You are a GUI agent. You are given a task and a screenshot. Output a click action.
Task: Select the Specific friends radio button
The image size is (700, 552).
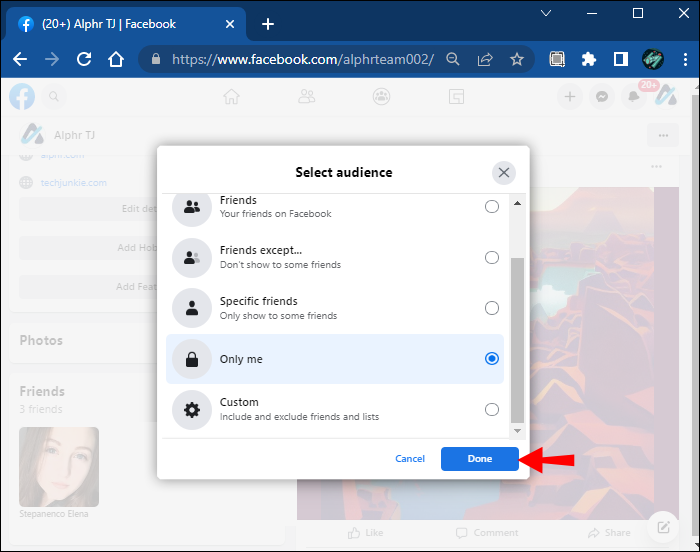tap(491, 308)
